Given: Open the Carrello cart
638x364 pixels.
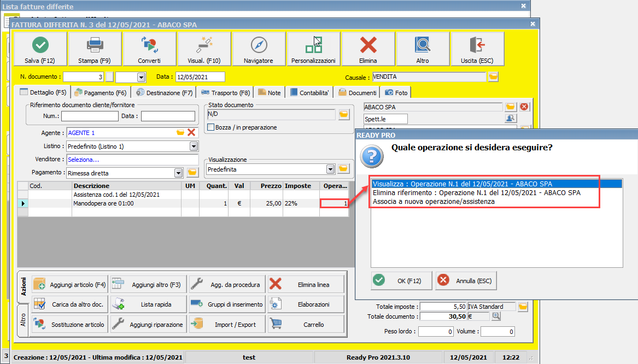Looking at the screenshot, I should pos(306,324).
